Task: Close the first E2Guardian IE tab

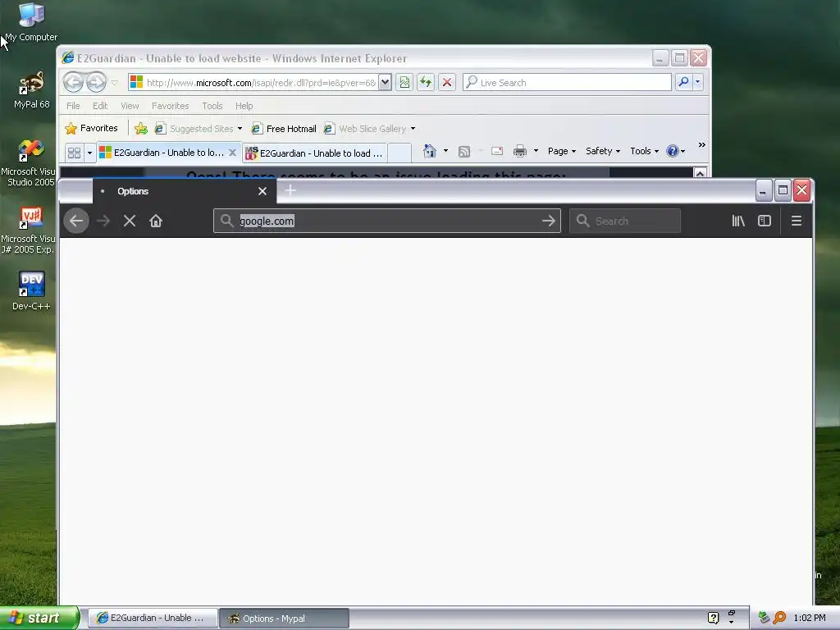Action: (232, 153)
